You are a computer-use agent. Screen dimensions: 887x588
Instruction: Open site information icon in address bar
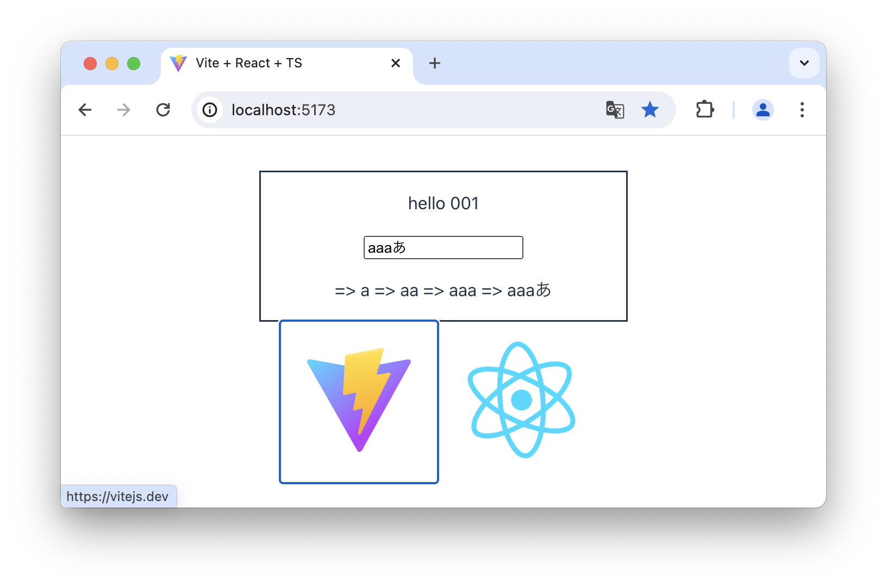pyautogui.click(x=210, y=110)
